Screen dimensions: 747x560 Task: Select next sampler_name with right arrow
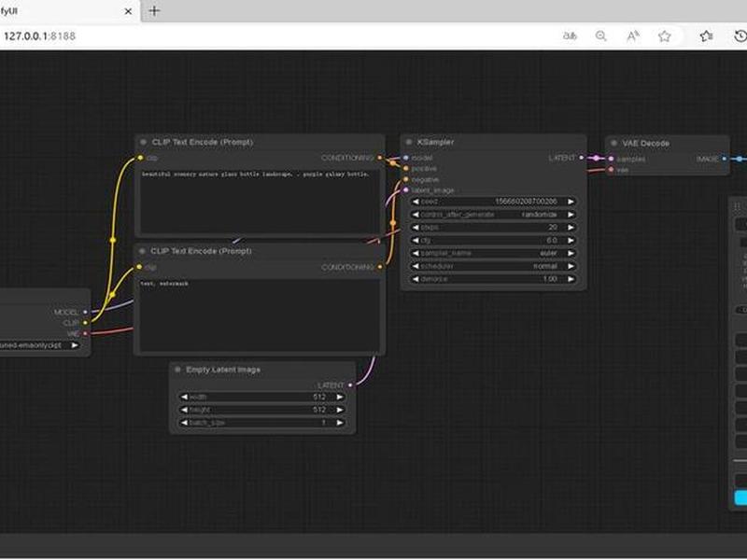pyautogui.click(x=571, y=253)
